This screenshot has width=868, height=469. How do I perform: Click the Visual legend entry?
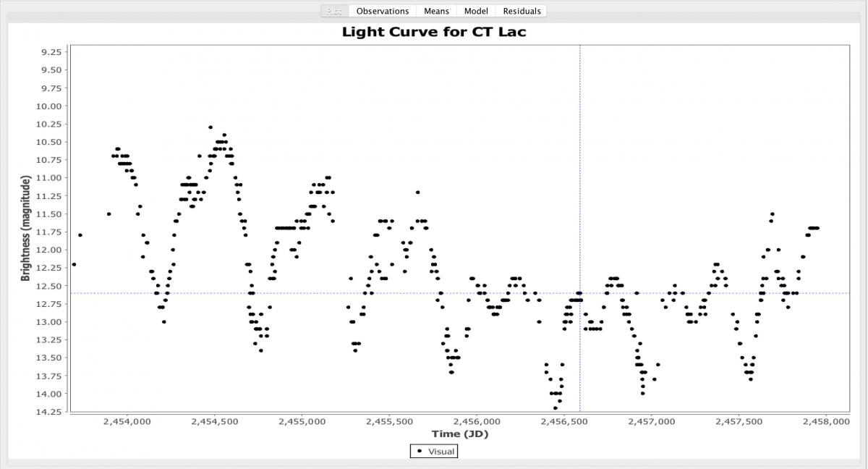pyautogui.click(x=441, y=452)
